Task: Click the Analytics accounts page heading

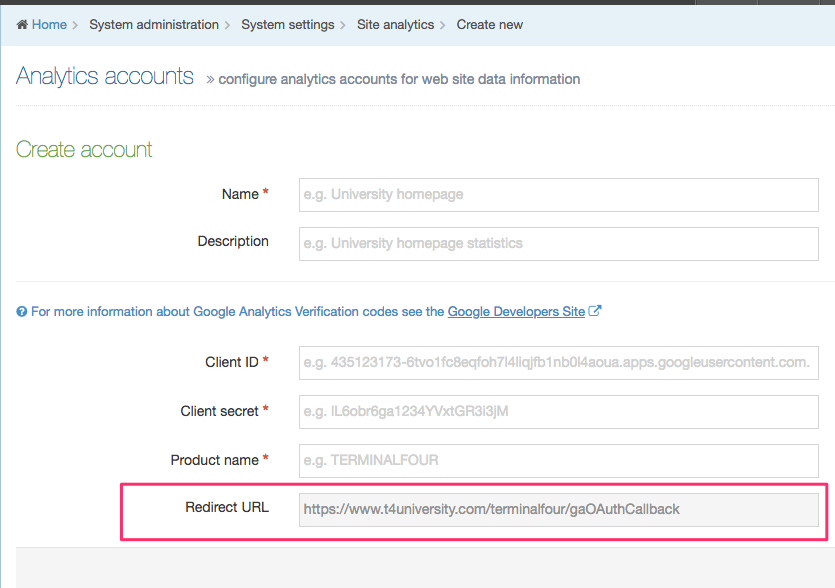Action: coord(105,77)
